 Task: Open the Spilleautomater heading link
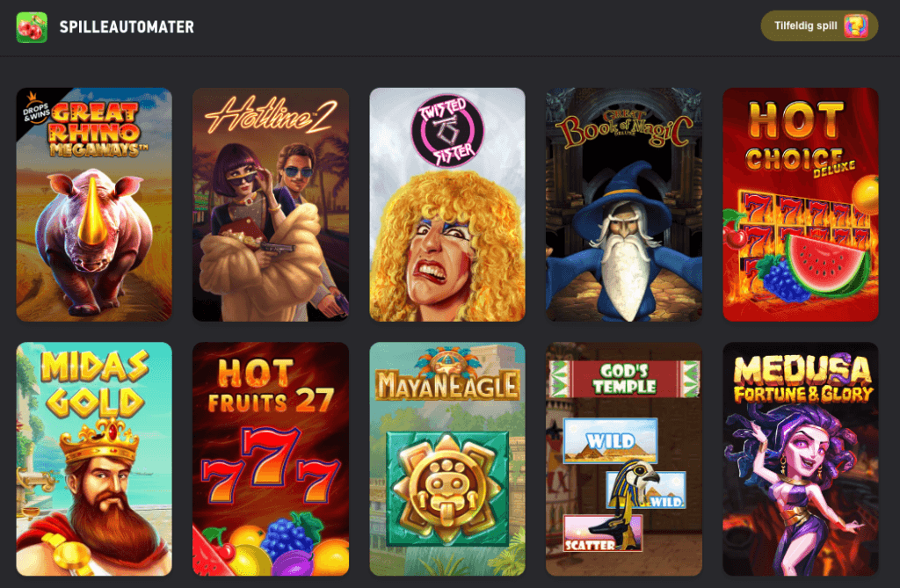point(127,27)
